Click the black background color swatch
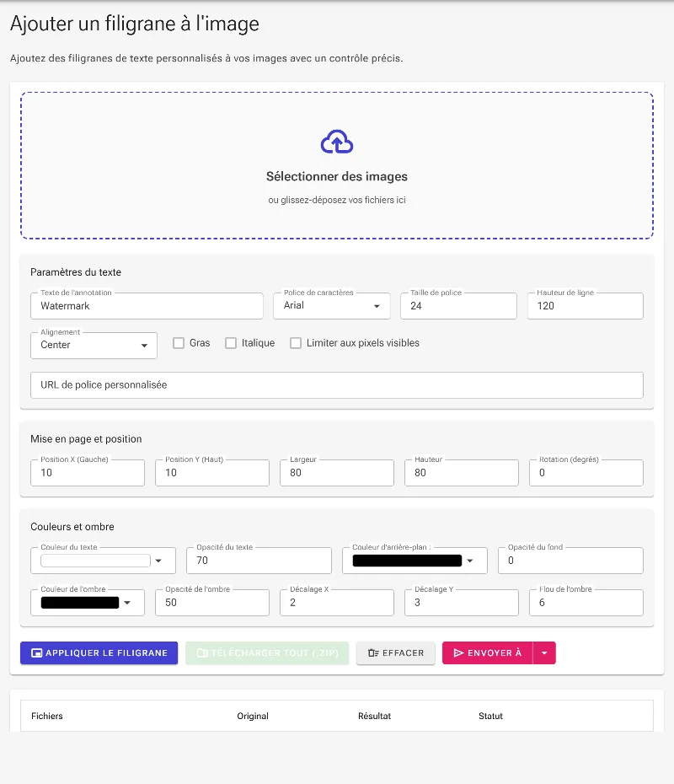 tap(407, 561)
